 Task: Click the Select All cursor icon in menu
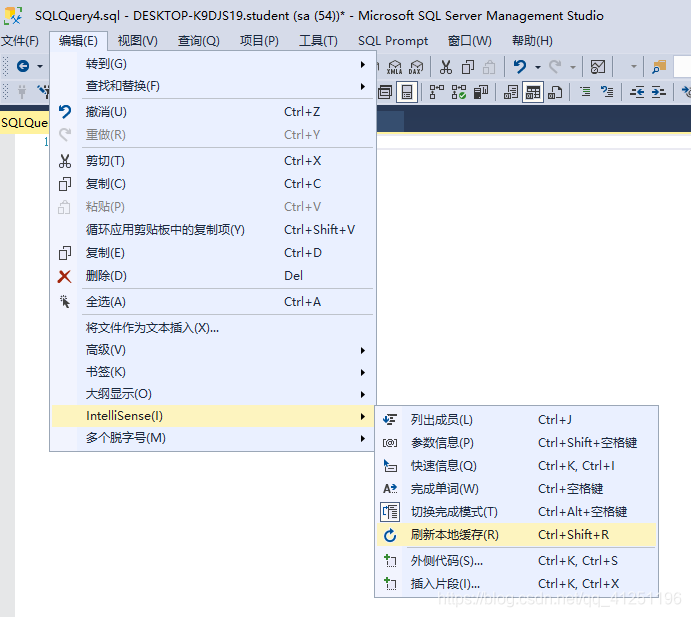[64, 302]
